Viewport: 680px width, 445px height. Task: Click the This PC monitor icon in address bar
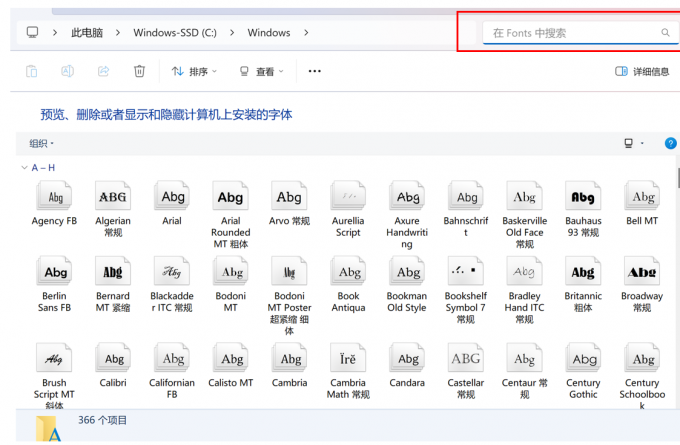coord(33,33)
